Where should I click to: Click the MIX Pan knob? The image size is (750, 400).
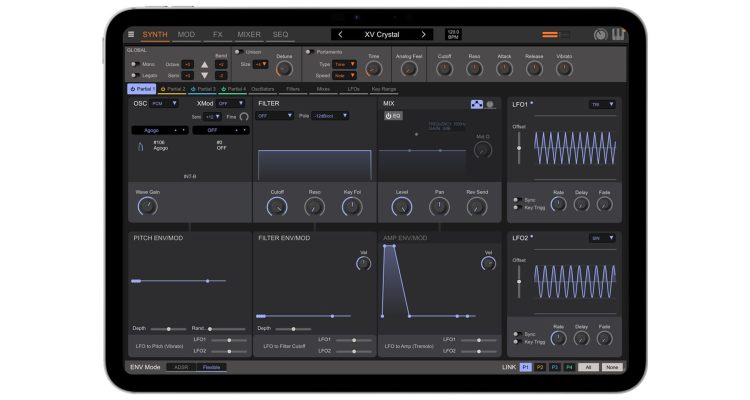[439, 207]
